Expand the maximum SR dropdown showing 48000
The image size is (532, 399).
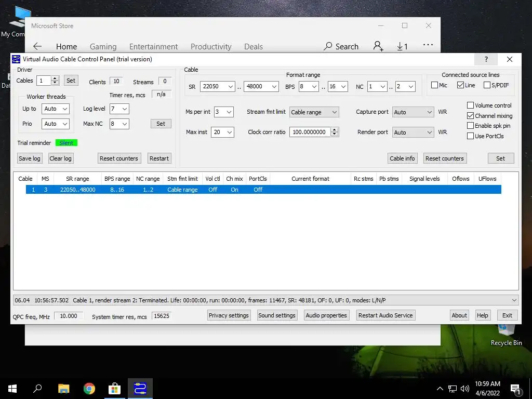[x=274, y=87]
